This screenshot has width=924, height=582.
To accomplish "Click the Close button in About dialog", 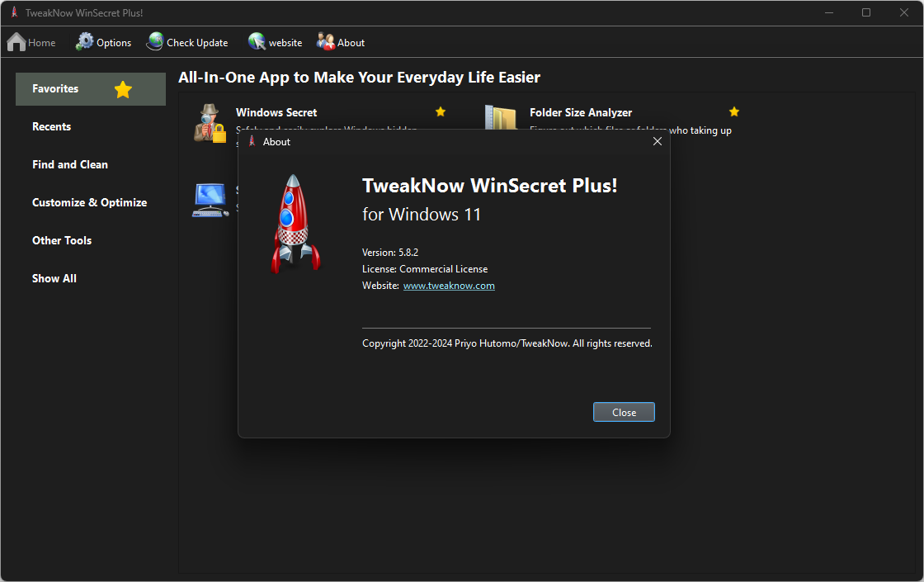I will coord(624,412).
